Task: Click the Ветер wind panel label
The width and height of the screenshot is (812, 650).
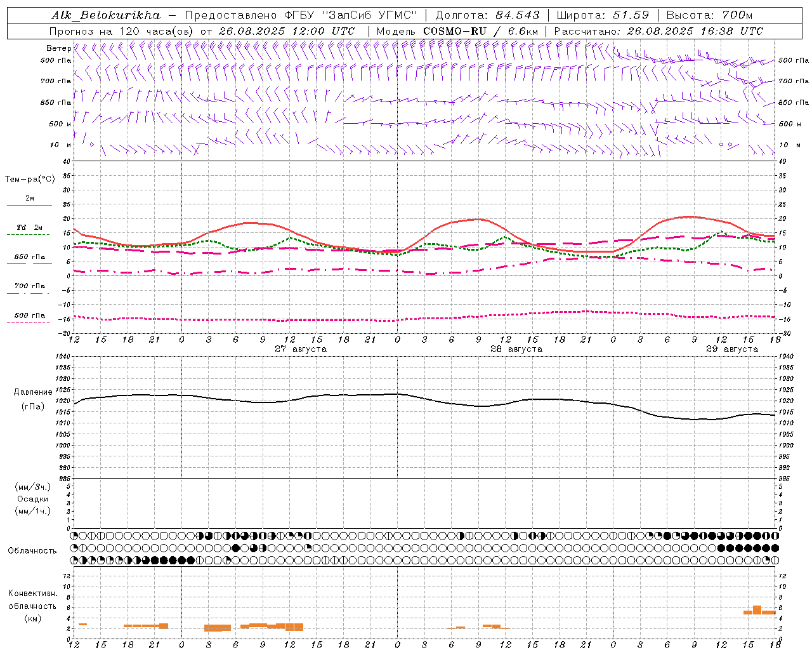Action: pos(58,48)
